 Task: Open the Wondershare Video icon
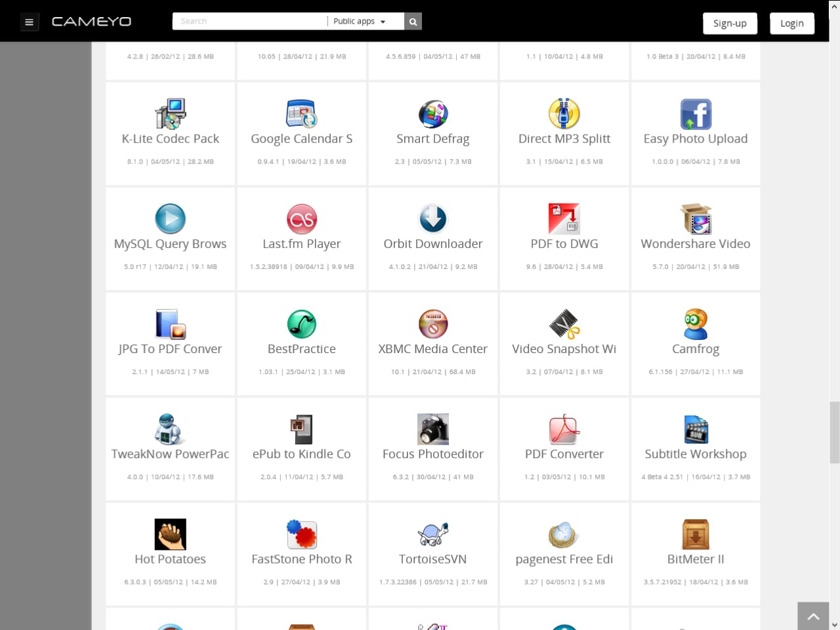tap(696, 219)
